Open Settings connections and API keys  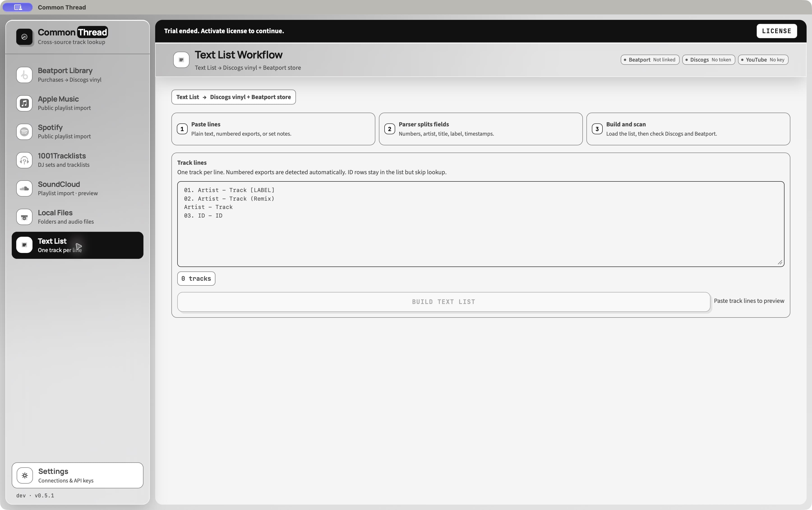(78, 475)
